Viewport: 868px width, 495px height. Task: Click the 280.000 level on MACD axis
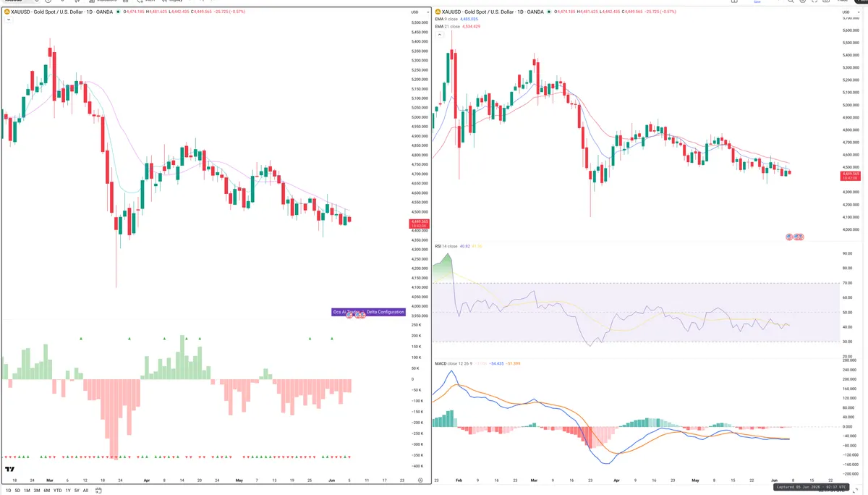click(848, 360)
